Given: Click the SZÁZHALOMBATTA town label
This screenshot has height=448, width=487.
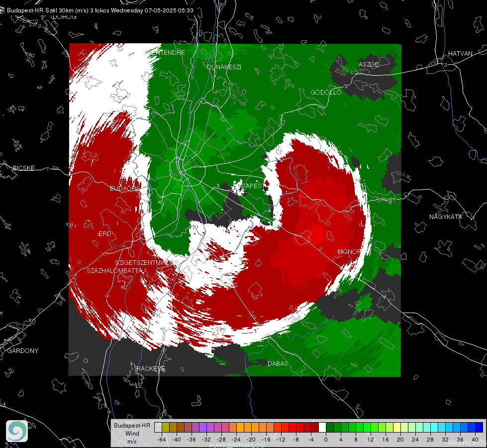Looking at the screenshot, I should pyautogui.click(x=114, y=270).
